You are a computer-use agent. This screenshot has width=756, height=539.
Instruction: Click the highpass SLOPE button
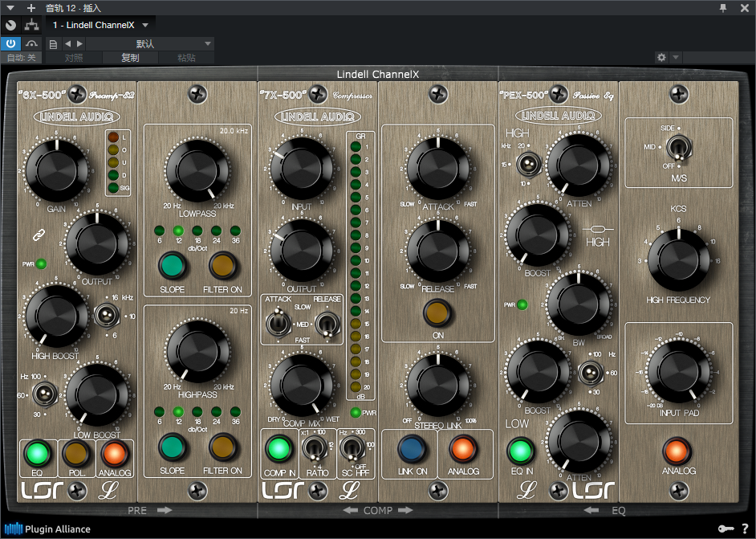pyautogui.click(x=172, y=447)
